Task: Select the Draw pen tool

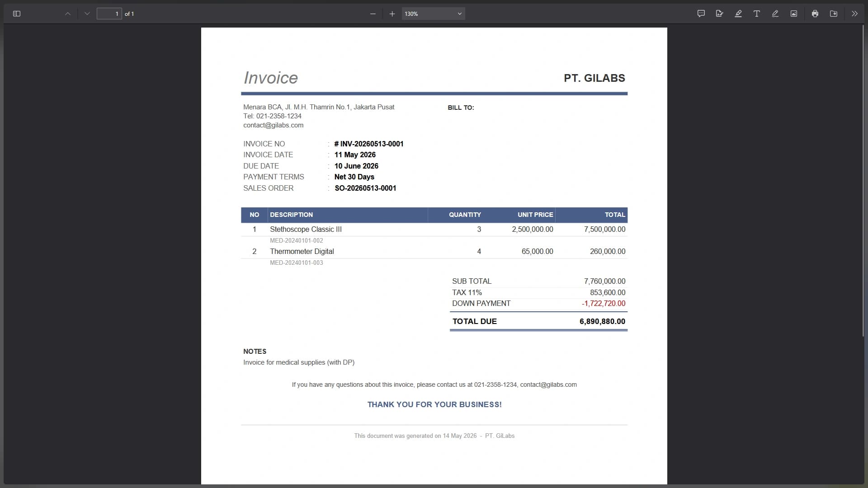Action: pos(775,14)
